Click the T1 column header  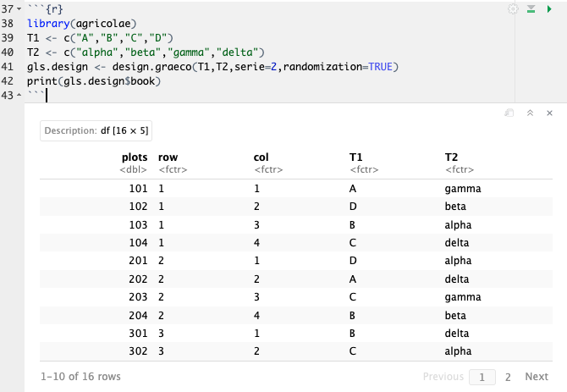pos(358,157)
